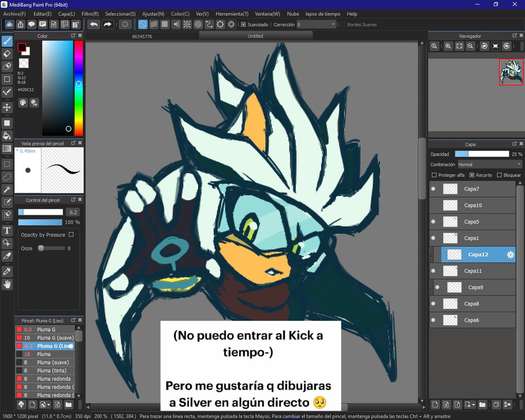The height and width of the screenshot is (420, 525).
Task: Hide the Capa8 layer
Action: [434, 304]
